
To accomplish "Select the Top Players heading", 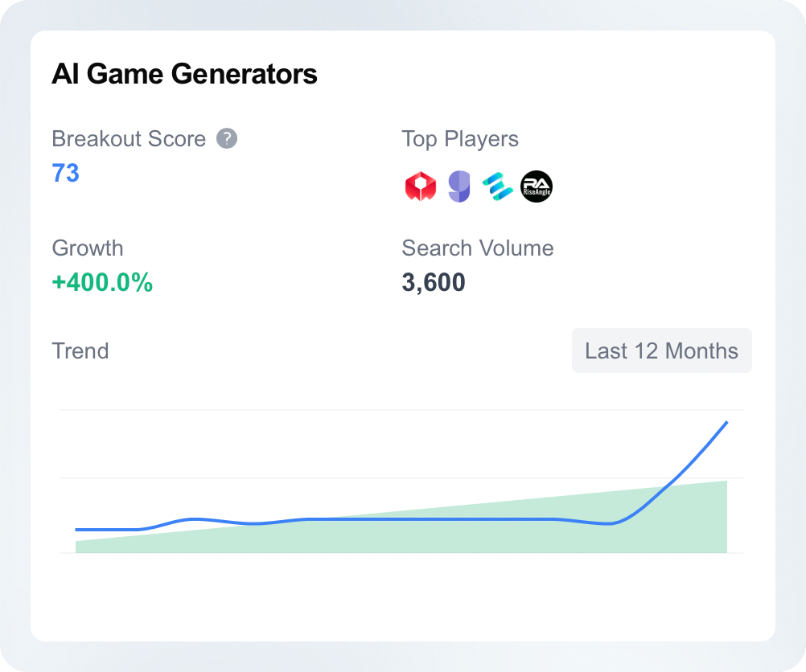I will 460,139.
